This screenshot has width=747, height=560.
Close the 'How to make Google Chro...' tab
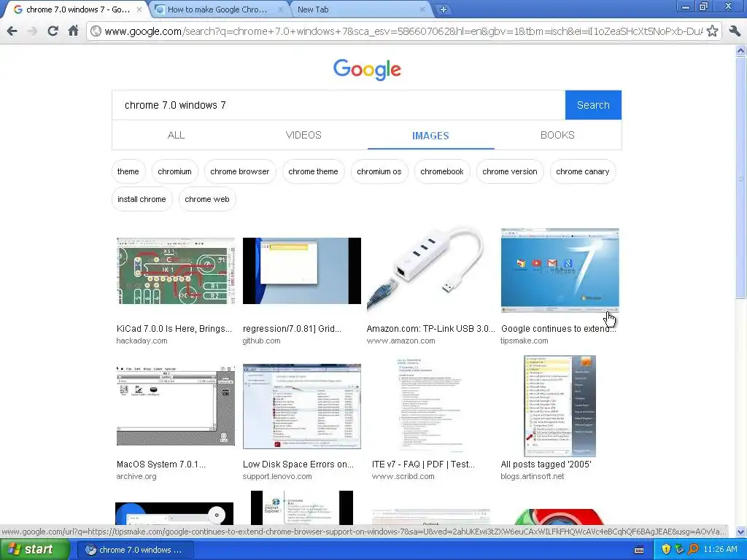pos(281,9)
